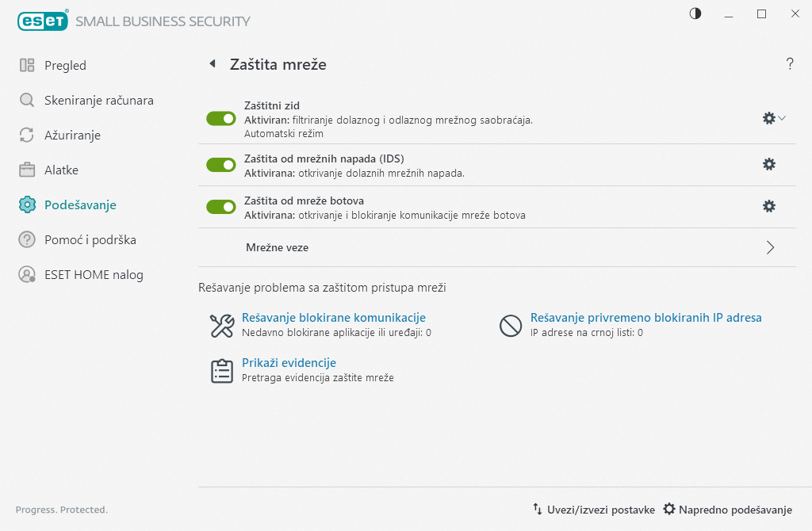Toggle Zaštita od mreže botova off

click(x=221, y=207)
